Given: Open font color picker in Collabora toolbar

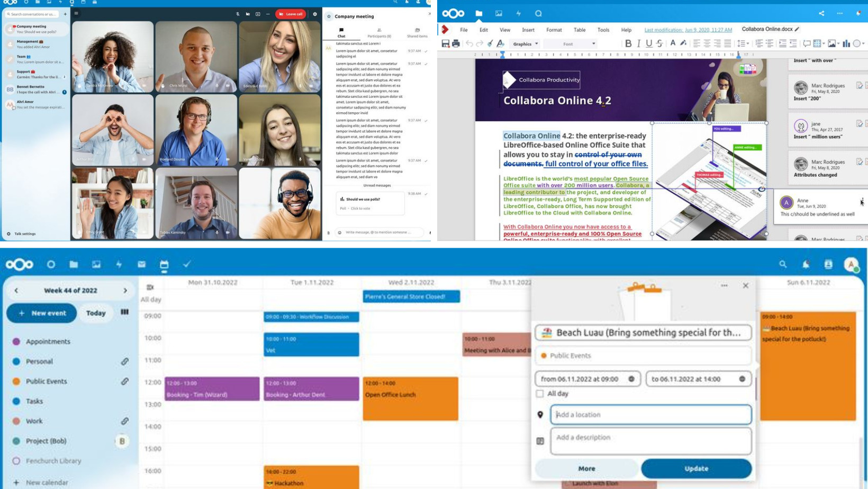Looking at the screenshot, I should point(673,44).
